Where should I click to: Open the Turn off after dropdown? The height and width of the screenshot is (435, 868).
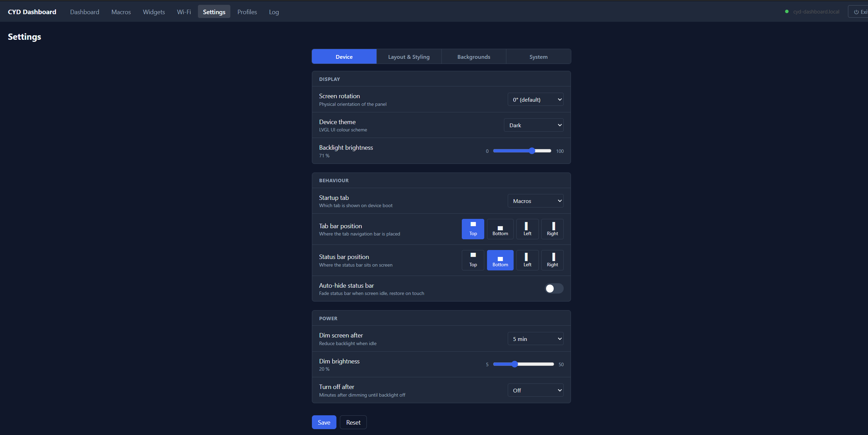tap(535, 390)
